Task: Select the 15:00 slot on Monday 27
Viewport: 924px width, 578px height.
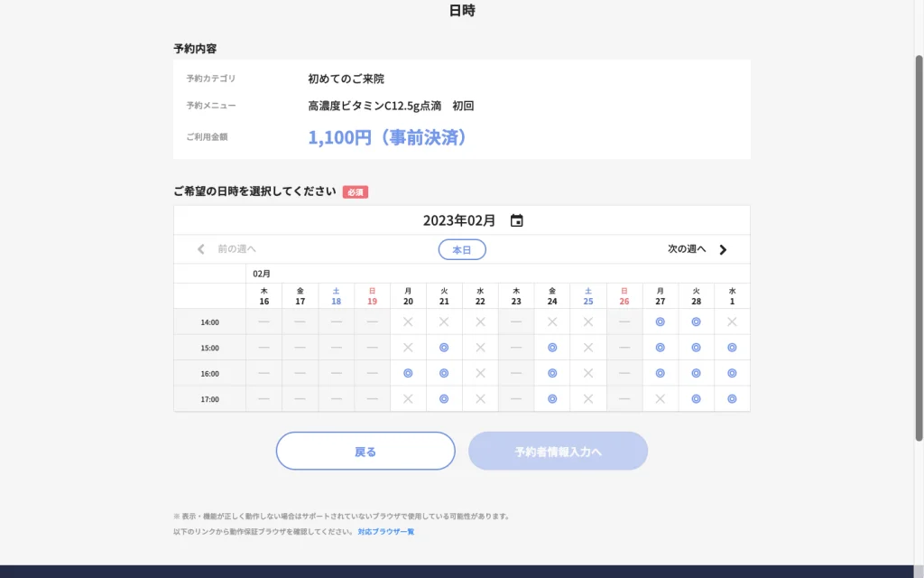Action: [660, 348]
